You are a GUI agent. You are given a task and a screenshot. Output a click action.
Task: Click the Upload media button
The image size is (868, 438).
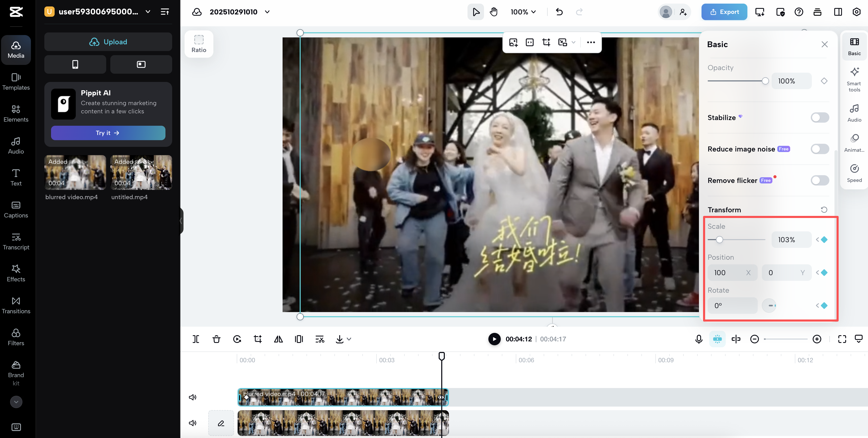pyautogui.click(x=108, y=42)
